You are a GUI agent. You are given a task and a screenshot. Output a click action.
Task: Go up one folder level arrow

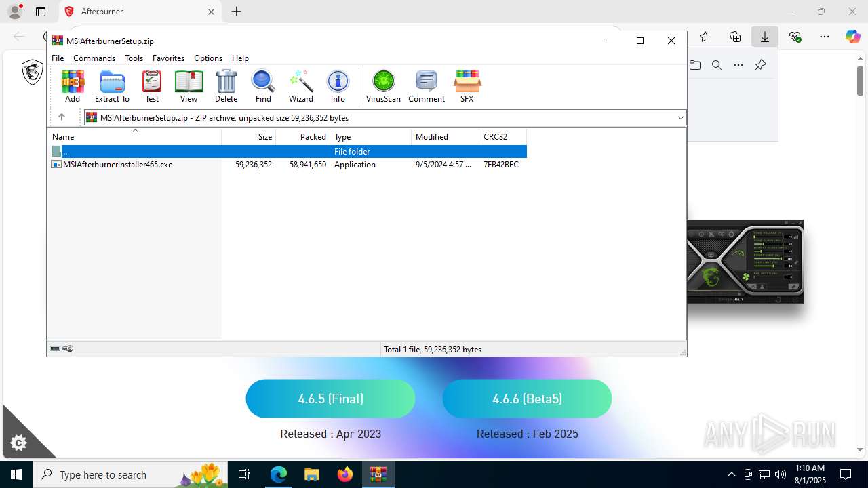61,117
